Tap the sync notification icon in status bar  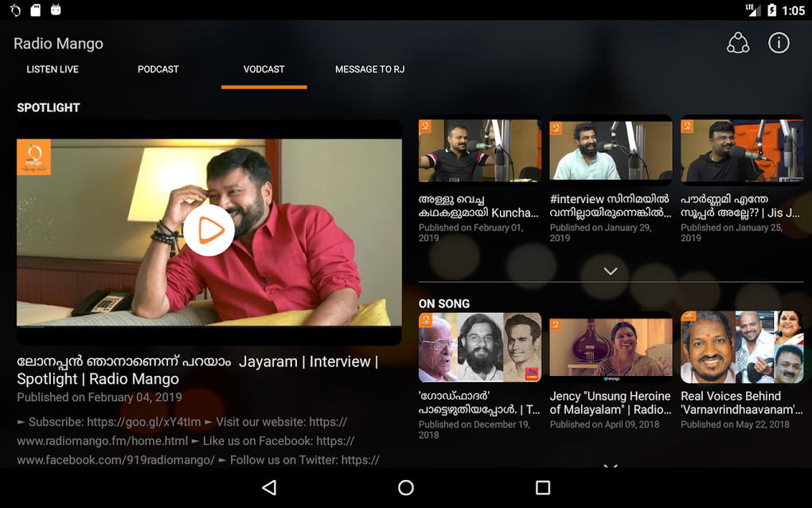(15, 10)
